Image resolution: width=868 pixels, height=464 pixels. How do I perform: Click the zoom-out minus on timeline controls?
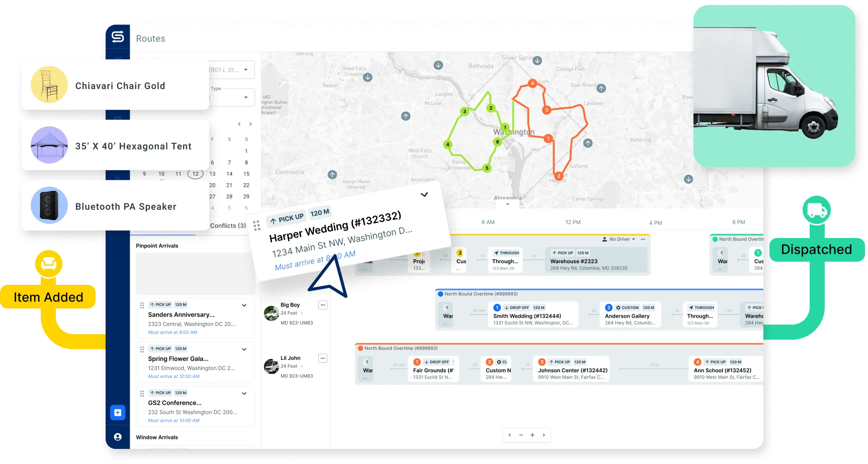(x=521, y=435)
